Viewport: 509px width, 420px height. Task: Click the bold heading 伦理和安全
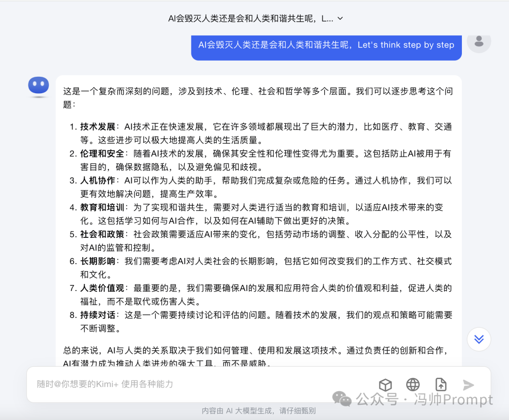(102, 153)
